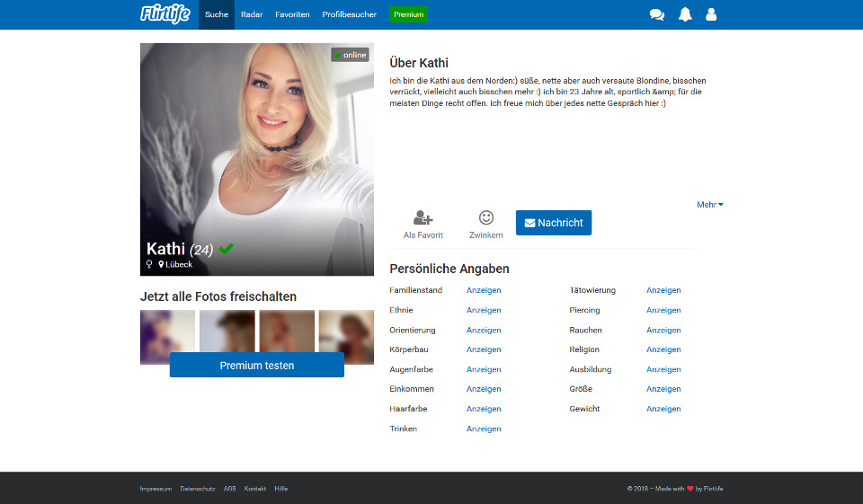Click the green Premium button

[x=408, y=15]
